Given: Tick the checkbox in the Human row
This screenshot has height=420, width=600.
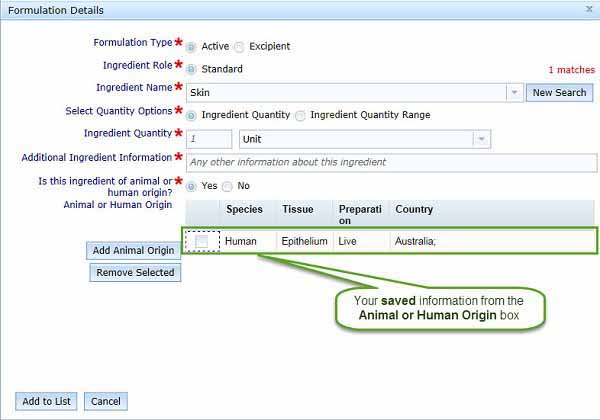Looking at the screenshot, I should [x=202, y=241].
